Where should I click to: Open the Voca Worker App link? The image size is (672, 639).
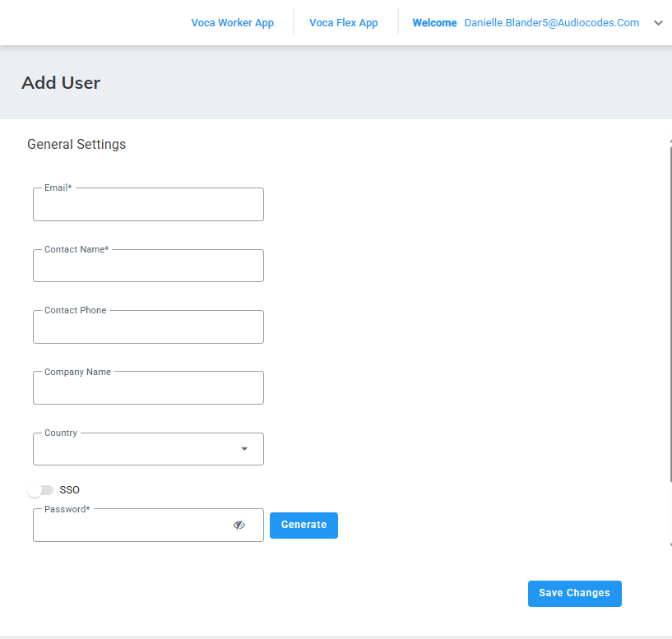(232, 23)
